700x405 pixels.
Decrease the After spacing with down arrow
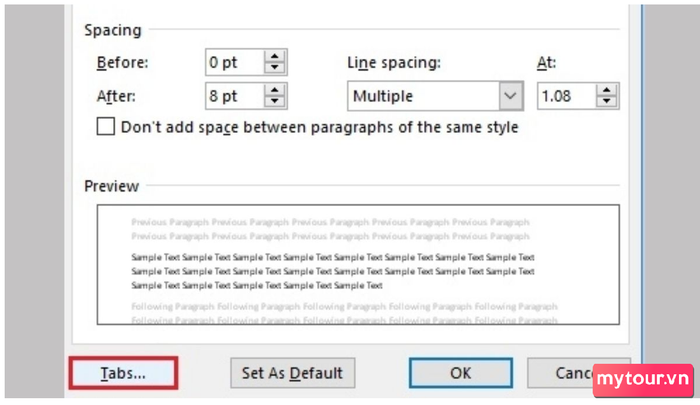click(x=275, y=101)
